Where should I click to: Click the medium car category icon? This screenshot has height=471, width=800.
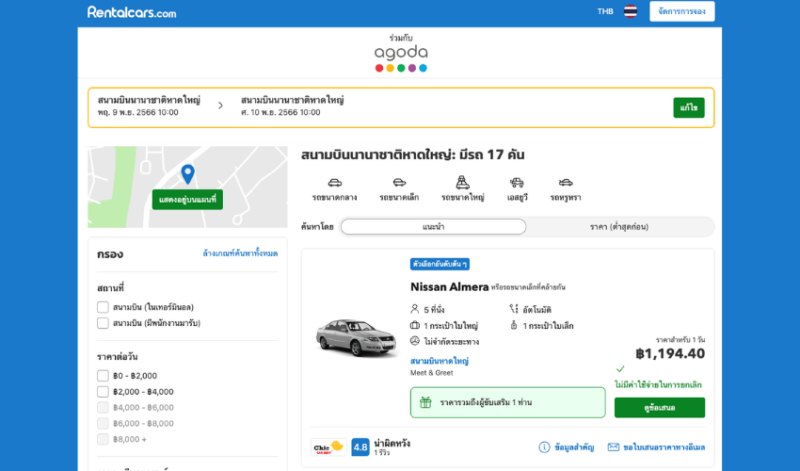coord(334,183)
